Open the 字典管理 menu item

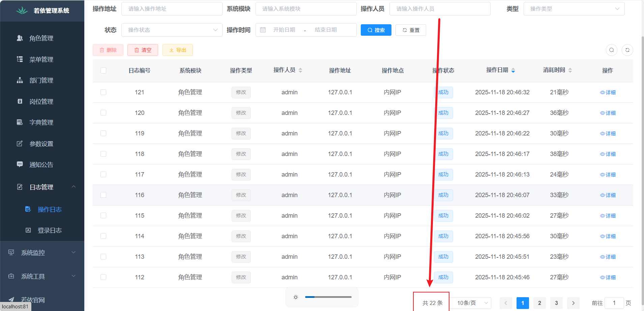(42, 122)
